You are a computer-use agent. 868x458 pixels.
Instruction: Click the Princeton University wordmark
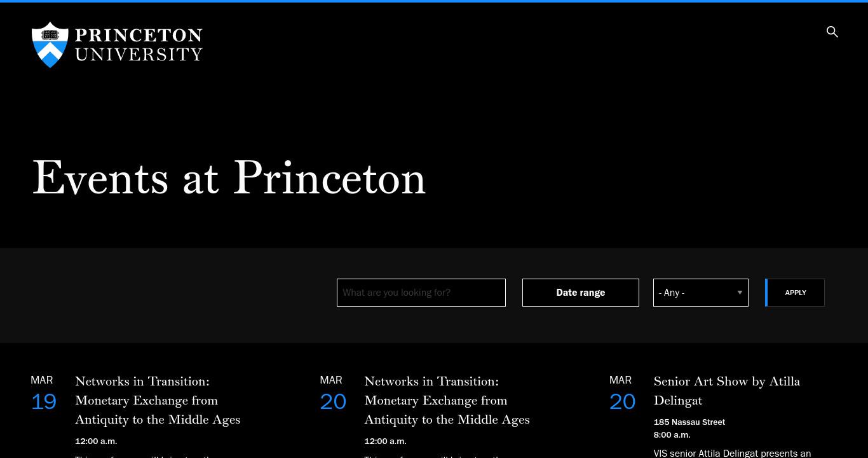pyautogui.click(x=139, y=45)
